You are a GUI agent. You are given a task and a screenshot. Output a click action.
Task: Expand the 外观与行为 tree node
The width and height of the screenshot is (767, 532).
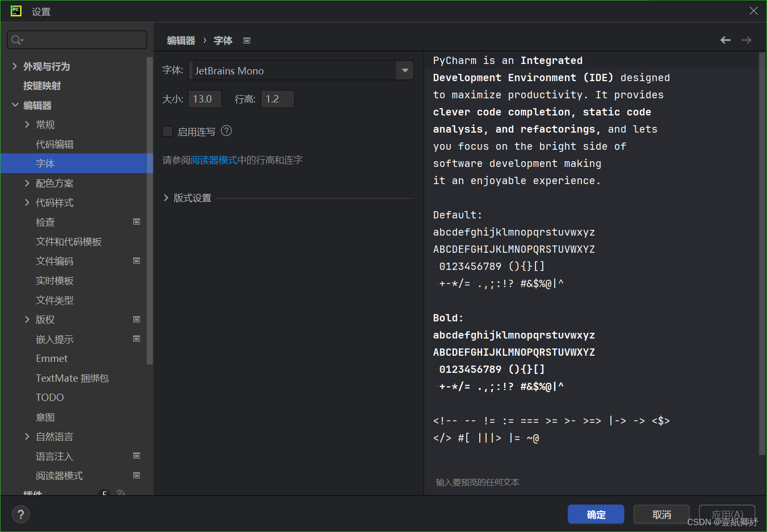pos(15,66)
